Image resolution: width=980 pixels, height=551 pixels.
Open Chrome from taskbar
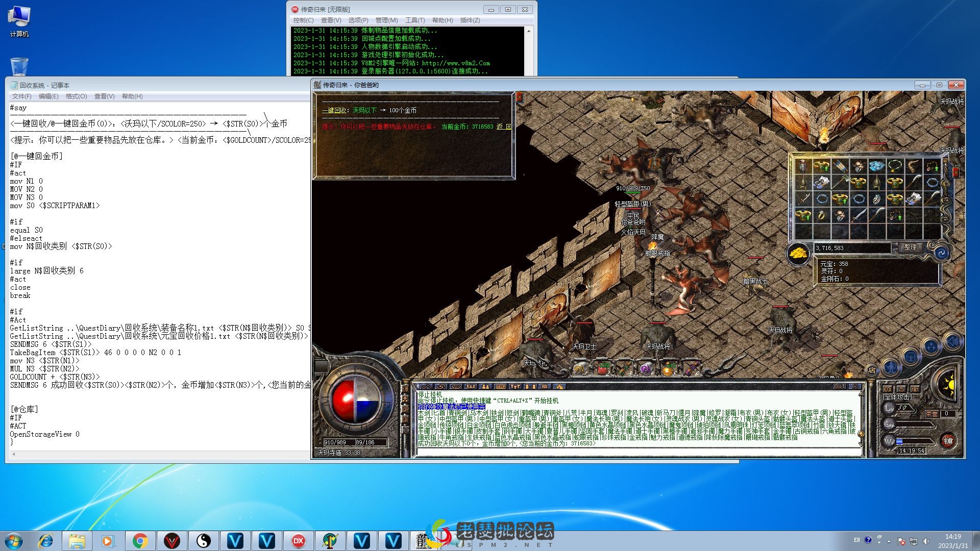pyautogui.click(x=140, y=541)
